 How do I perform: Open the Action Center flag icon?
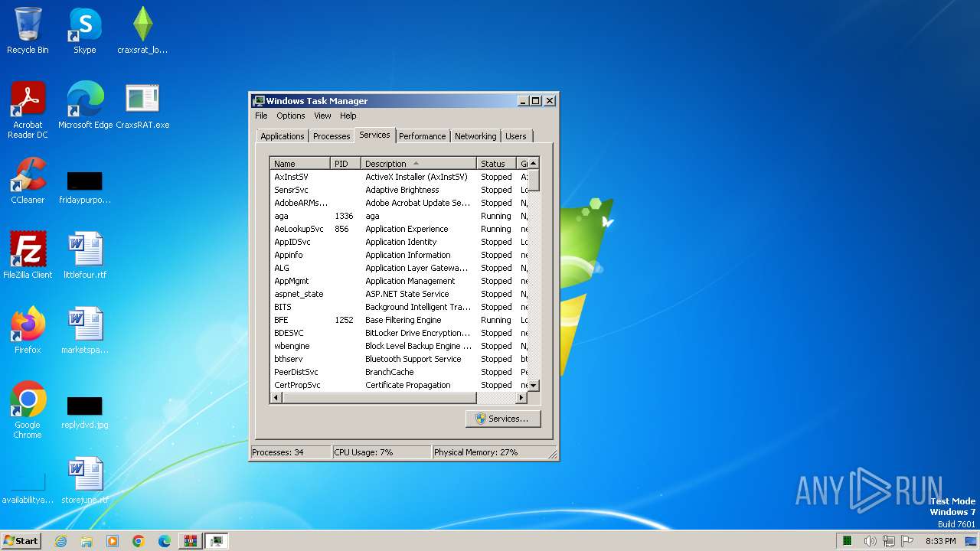(906, 541)
